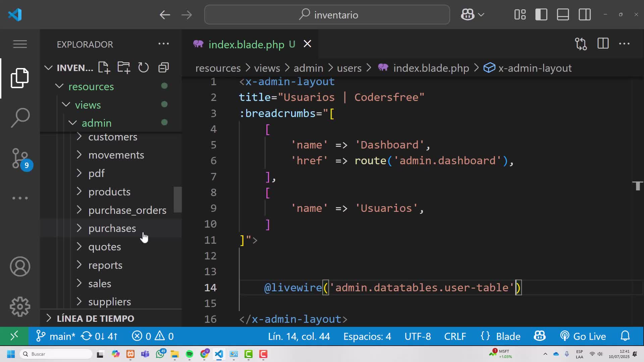Screen dimensions: 644x362
Task: Open Explorer views and more actions menu
Action: click(x=164, y=44)
